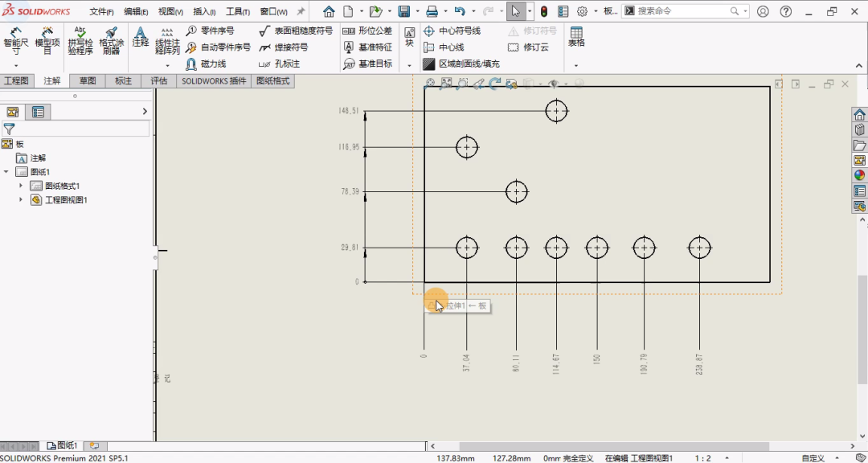Pin the menu bar with pushpin
This screenshot has height=463, width=868.
301,12
